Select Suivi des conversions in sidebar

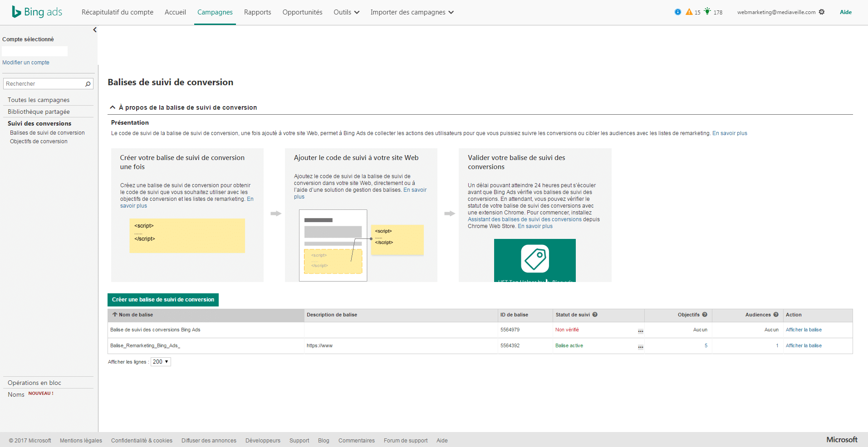click(x=39, y=123)
